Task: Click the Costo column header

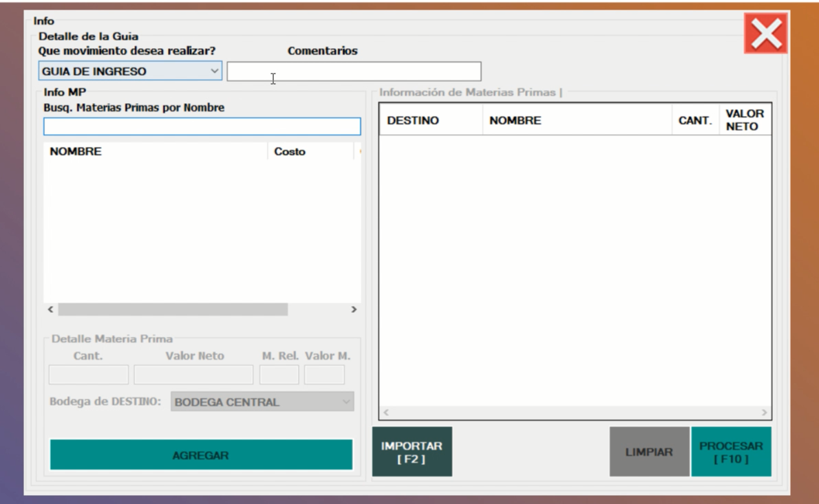Action: (310, 152)
